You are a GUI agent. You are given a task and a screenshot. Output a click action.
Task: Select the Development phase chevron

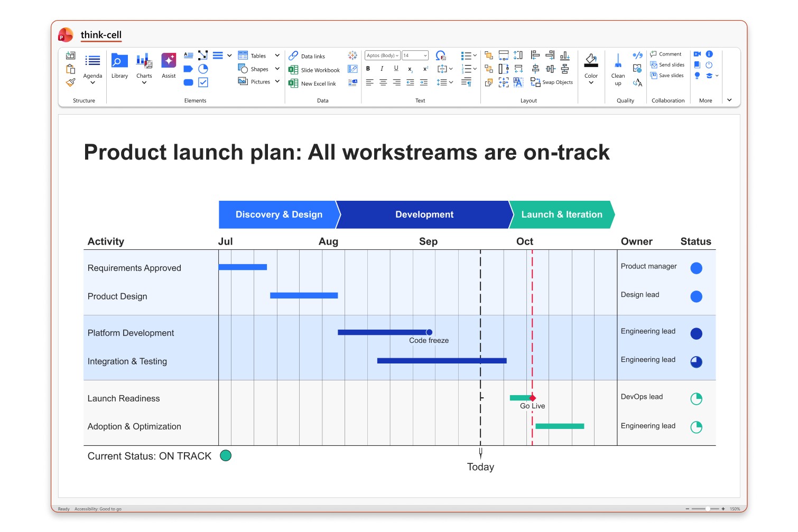[x=424, y=214]
